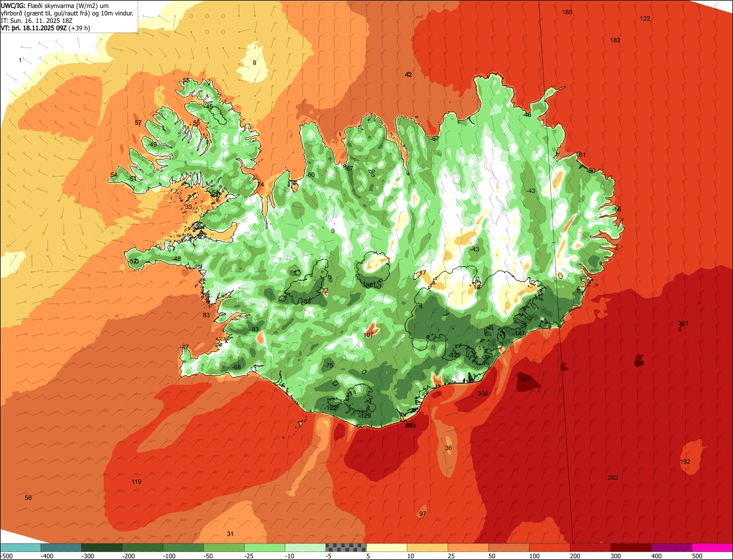
Task: Click legend swatch between -500 and -400
Action: pos(20,547)
